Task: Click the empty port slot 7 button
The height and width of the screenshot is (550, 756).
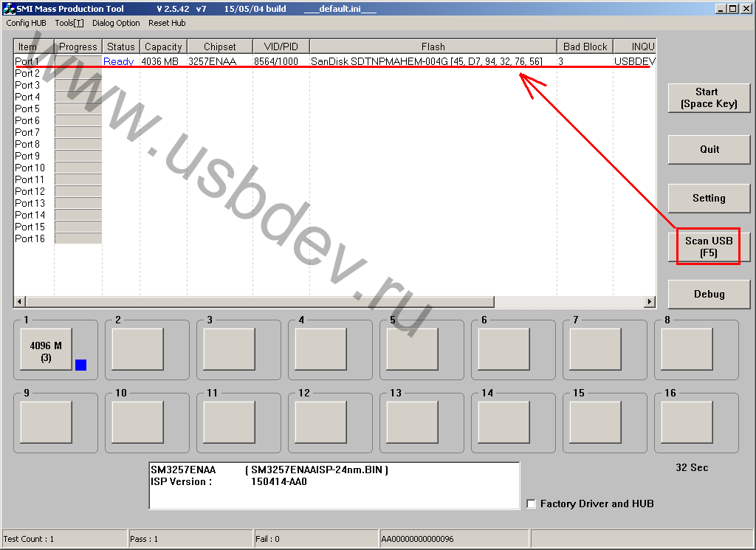Action: [x=596, y=349]
